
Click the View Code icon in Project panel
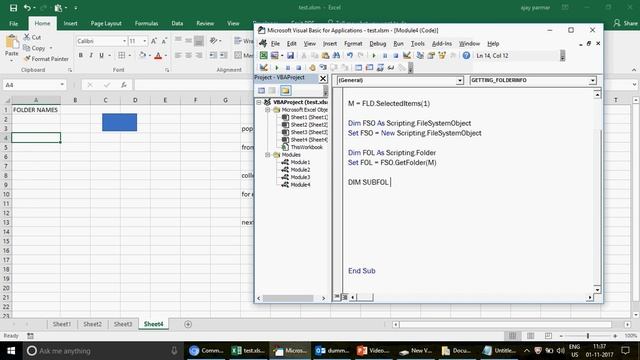[x=262, y=91]
